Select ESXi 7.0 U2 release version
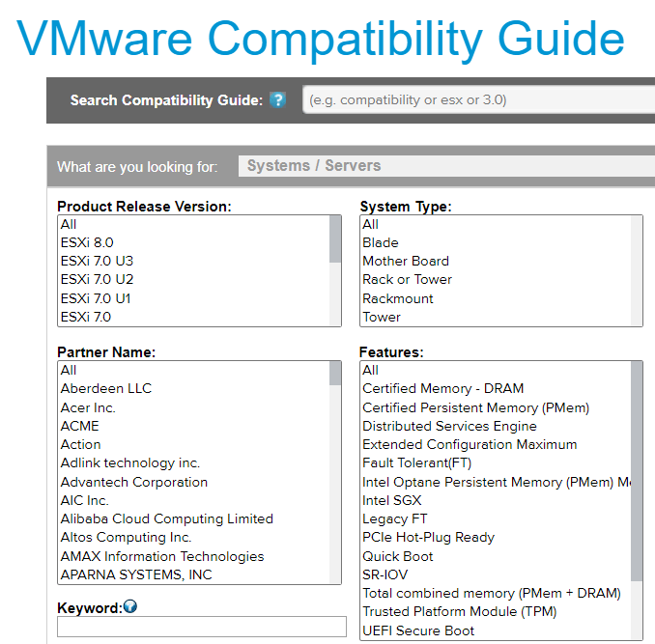Viewport: 655px width, 644px height. click(x=193, y=279)
